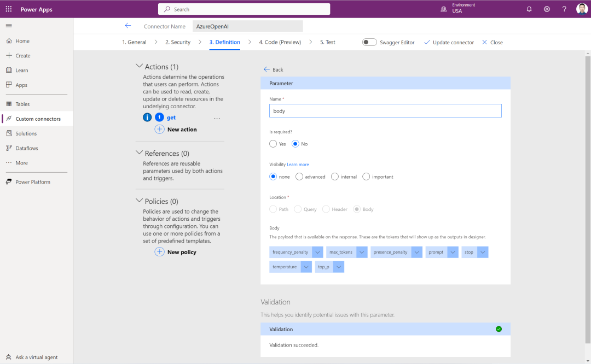Open the prompt dropdown arrow
This screenshot has width=591, height=364.
click(453, 252)
